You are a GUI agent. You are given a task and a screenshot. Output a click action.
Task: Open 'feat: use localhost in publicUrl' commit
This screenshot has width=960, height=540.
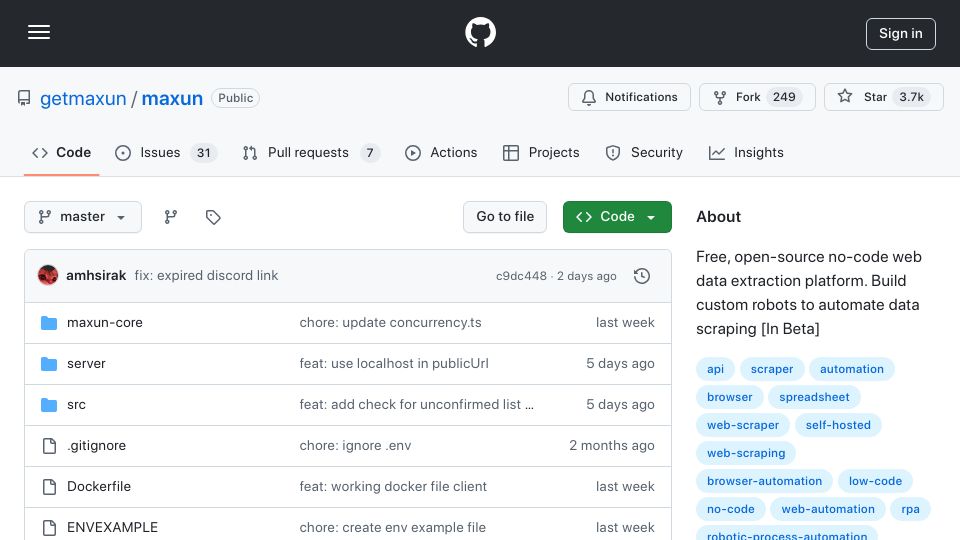[x=394, y=364]
